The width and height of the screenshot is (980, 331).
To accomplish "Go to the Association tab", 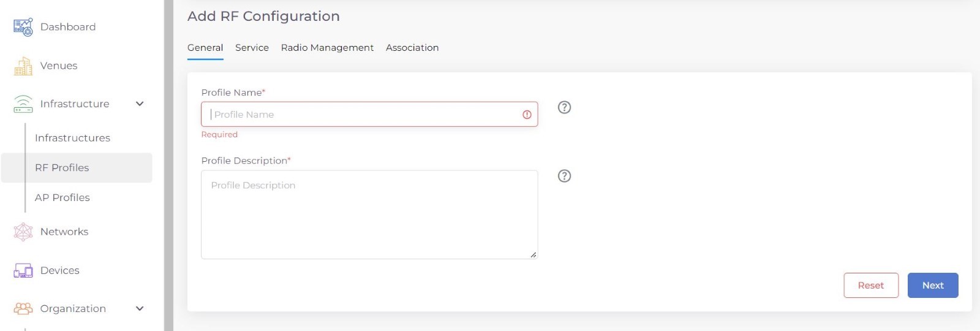I will pyautogui.click(x=412, y=48).
